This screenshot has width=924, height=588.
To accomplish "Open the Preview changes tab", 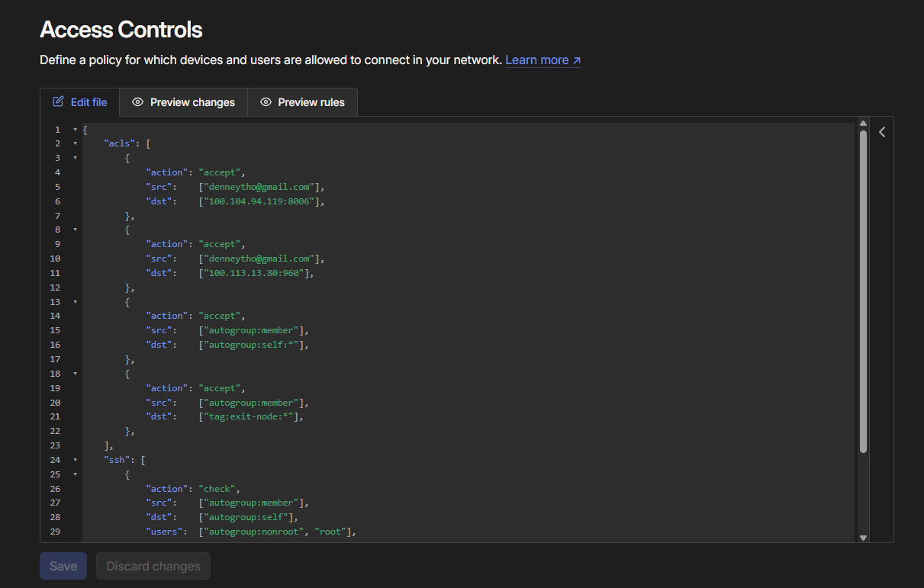I will (x=183, y=102).
